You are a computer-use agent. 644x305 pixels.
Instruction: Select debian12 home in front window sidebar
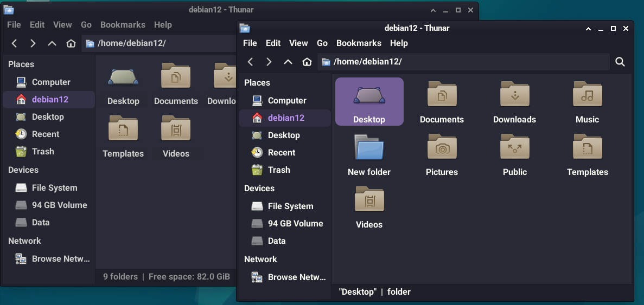pyautogui.click(x=285, y=118)
